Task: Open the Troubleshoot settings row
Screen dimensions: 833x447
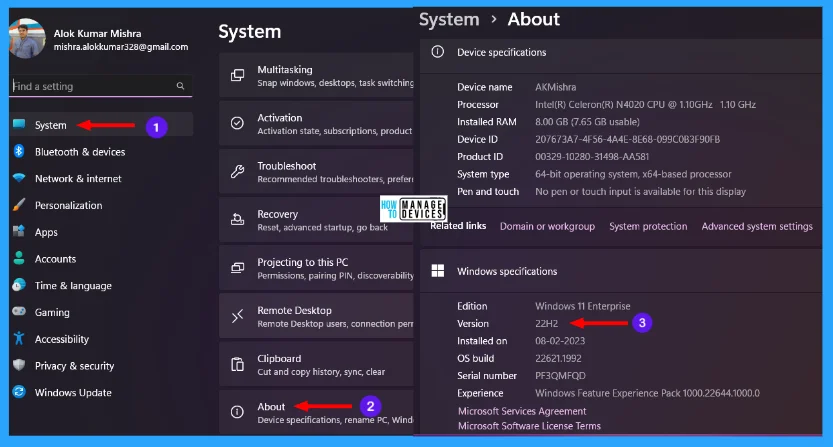Action: (317, 172)
